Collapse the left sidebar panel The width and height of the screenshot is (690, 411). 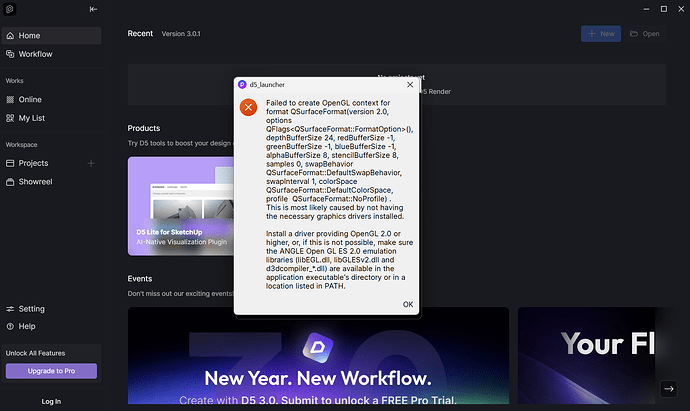[x=93, y=10]
